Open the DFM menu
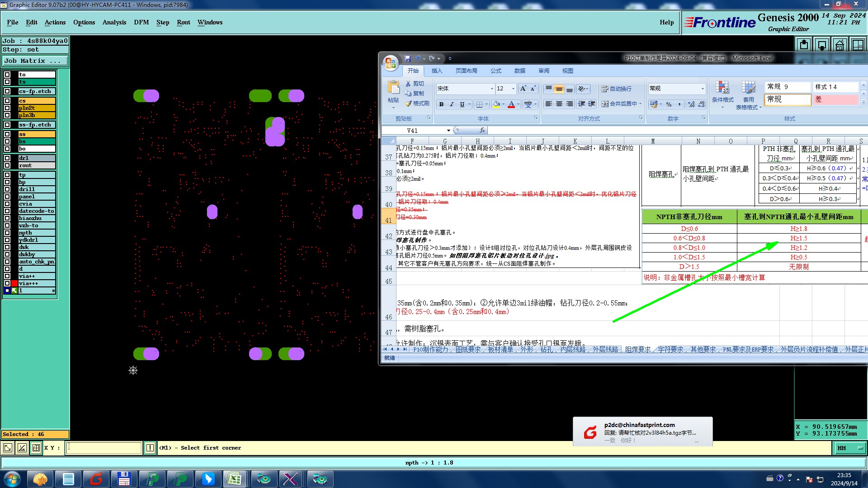This screenshot has height=488, width=868. 141,22
